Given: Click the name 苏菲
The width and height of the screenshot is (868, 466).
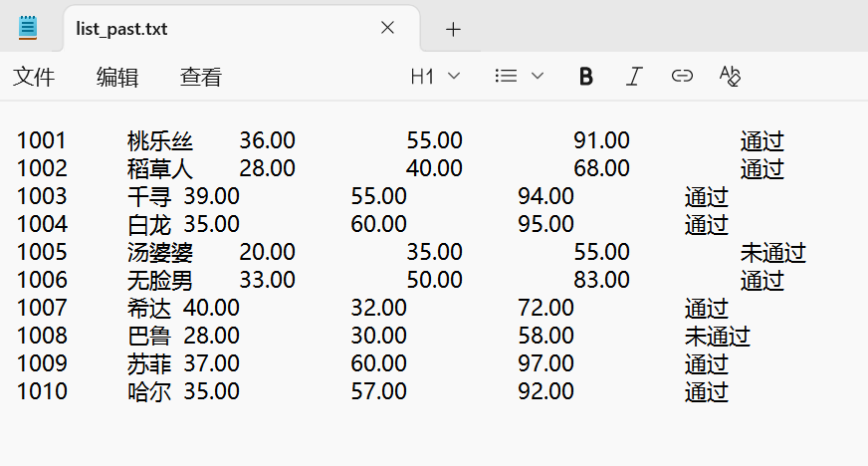Looking at the screenshot, I should pos(149,363).
